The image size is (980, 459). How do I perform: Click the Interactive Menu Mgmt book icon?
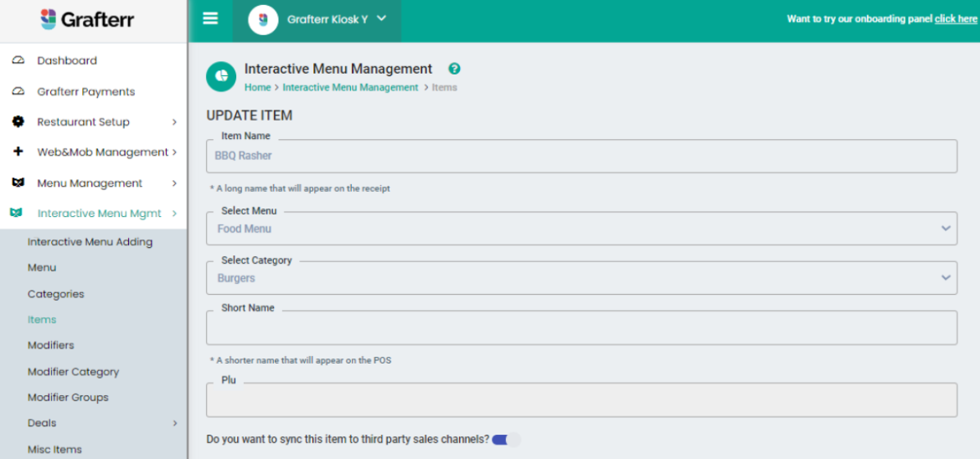[17, 214]
